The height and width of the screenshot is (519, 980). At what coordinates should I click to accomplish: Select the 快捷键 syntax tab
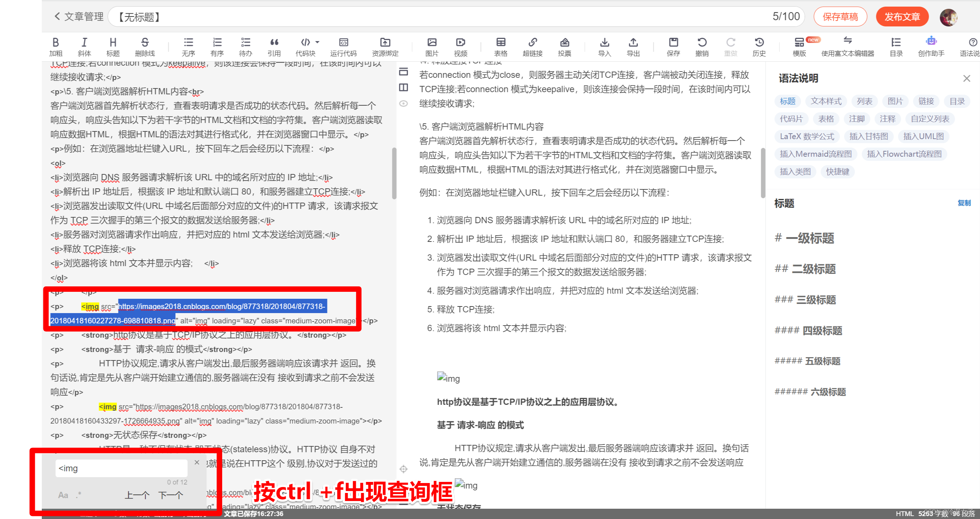837,172
